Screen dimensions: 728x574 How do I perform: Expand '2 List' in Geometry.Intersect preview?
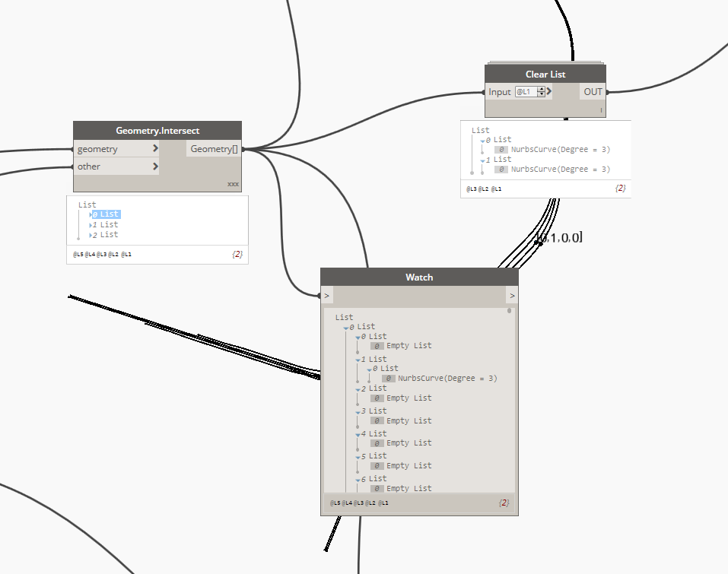[91, 235]
